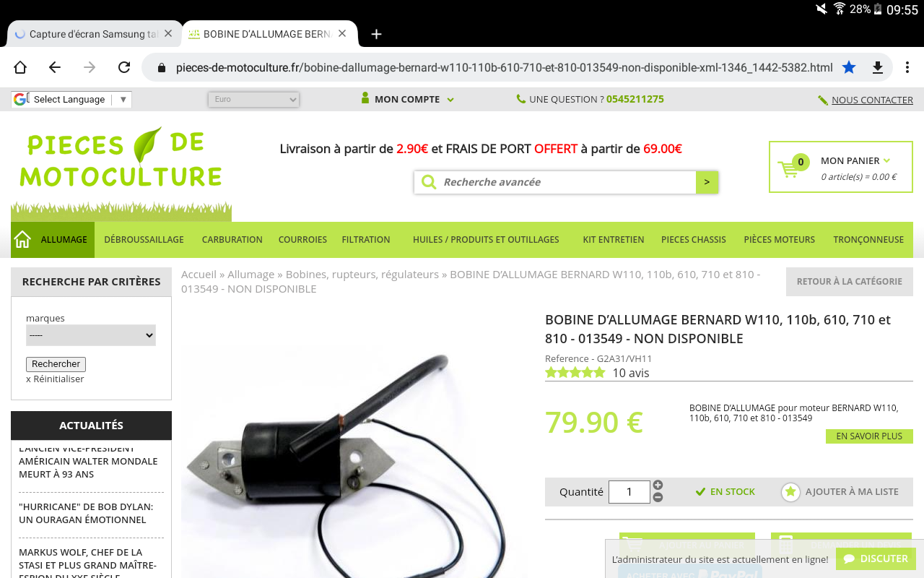Add product via AJOUTER À MA LISTE star
The image size is (924, 578).
point(791,492)
